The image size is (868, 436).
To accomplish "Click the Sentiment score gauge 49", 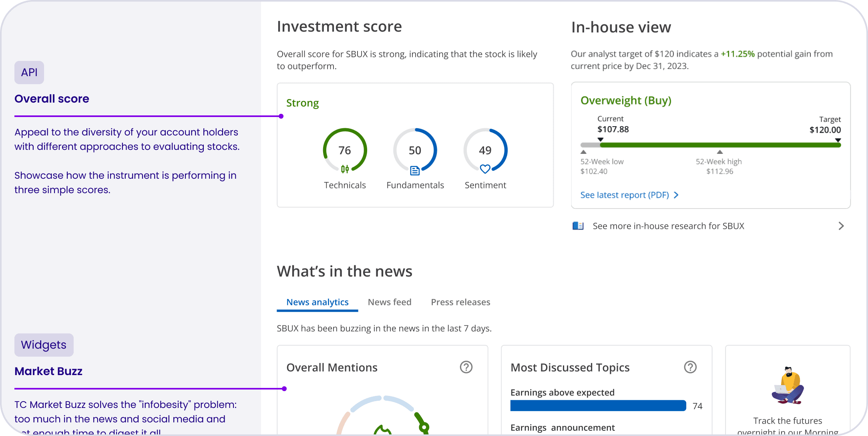I will tap(485, 150).
